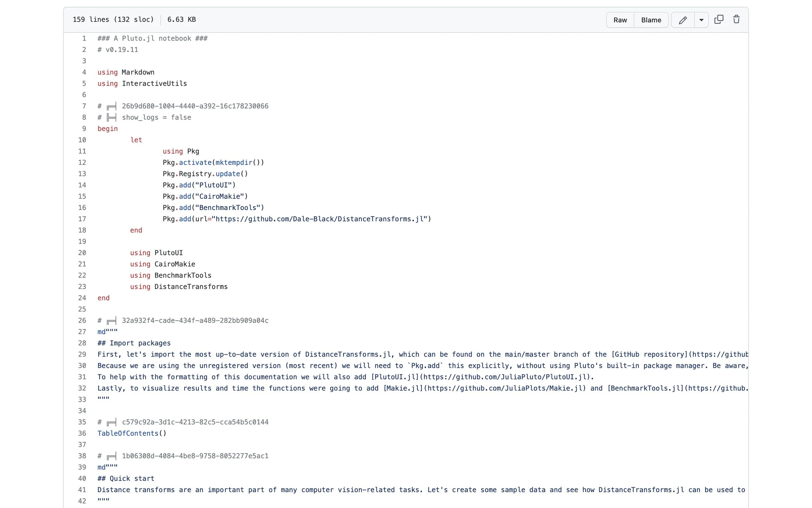Expand the edit options dropdown arrow
812x508 pixels.
(701, 20)
